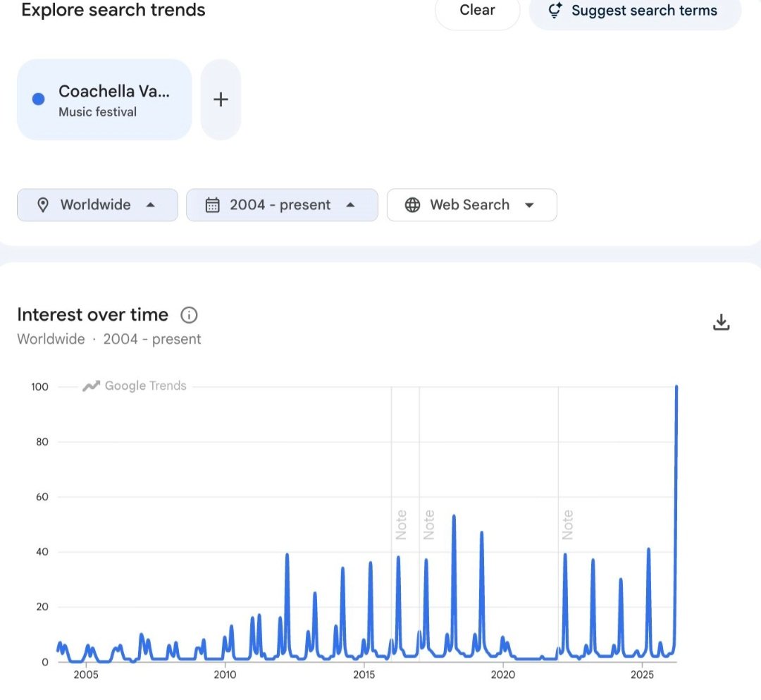Viewport: 761px width, 700px height.
Task: Open Suggest search terms
Action: tap(635, 11)
